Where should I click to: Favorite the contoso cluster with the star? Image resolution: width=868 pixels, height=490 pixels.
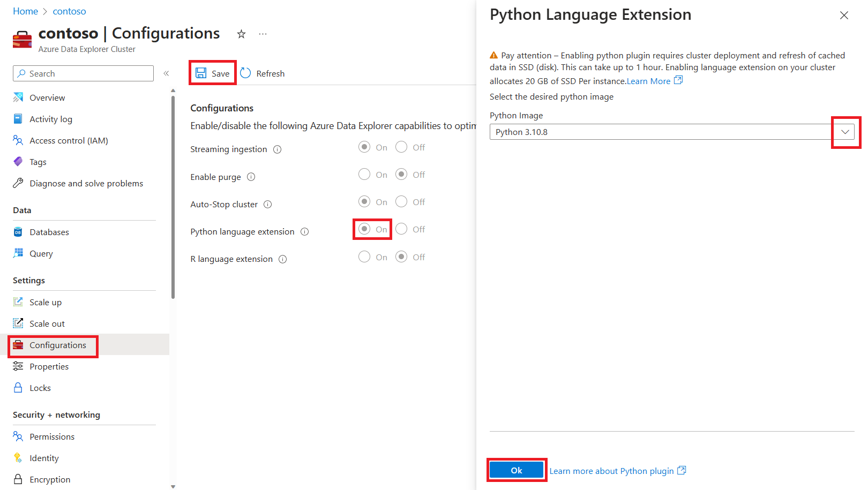(x=242, y=34)
